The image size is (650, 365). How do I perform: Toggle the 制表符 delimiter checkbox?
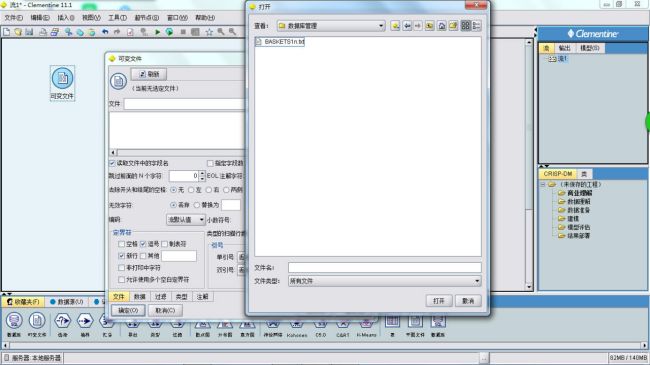(x=165, y=244)
